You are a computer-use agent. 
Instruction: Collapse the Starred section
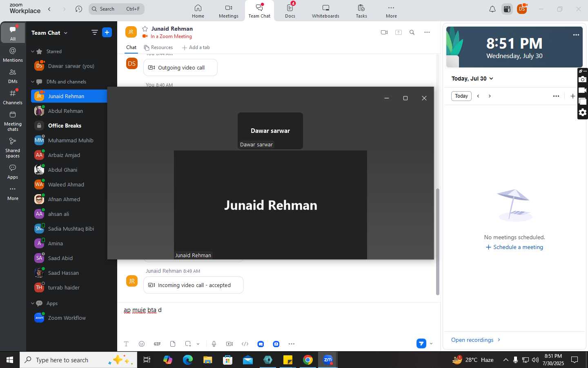pos(33,52)
